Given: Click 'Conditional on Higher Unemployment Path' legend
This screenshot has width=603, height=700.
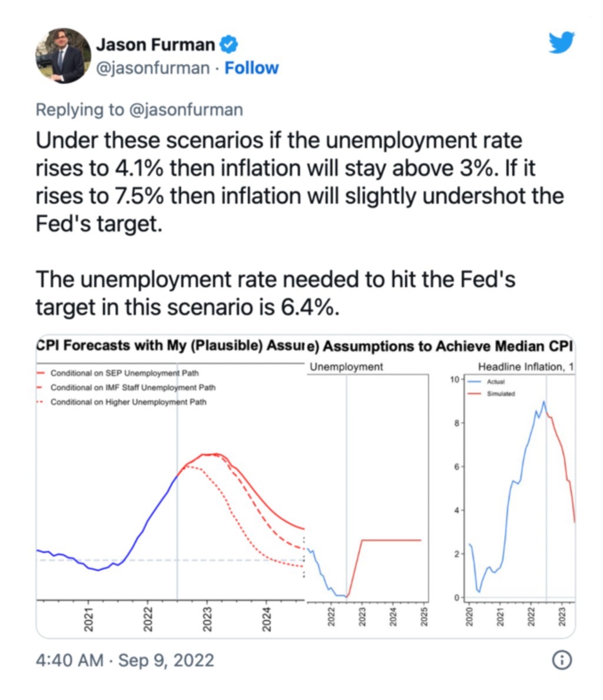Looking at the screenshot, I should 128,402.
